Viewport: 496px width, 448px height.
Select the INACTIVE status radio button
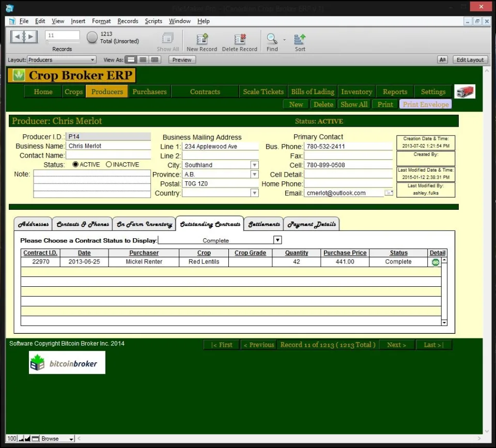coord(109,164)
